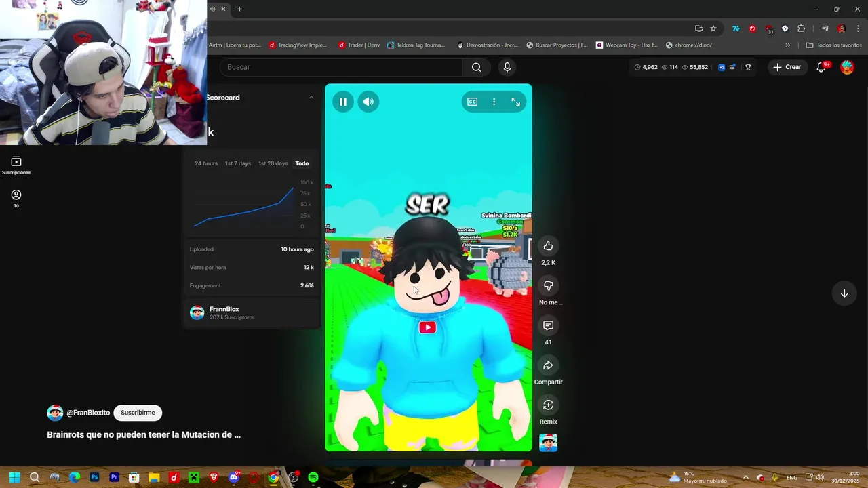Close the current browser tab
The image size is (868, 488).
click(223, 9)
